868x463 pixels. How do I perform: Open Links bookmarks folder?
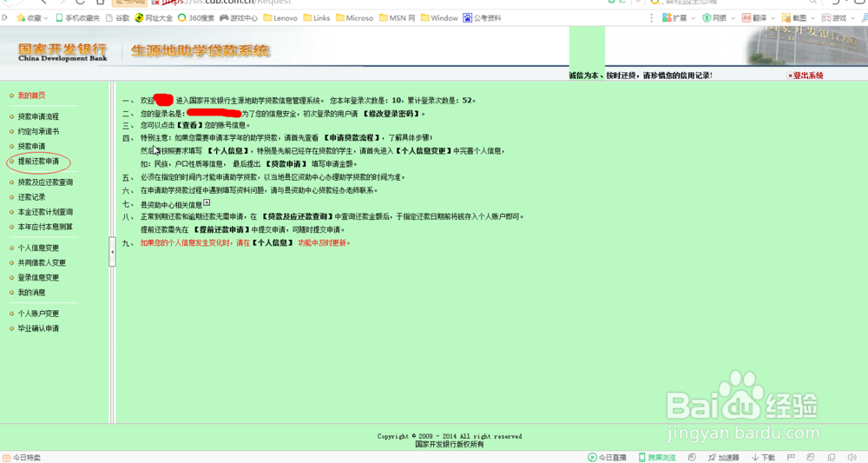tap(317, 18)
